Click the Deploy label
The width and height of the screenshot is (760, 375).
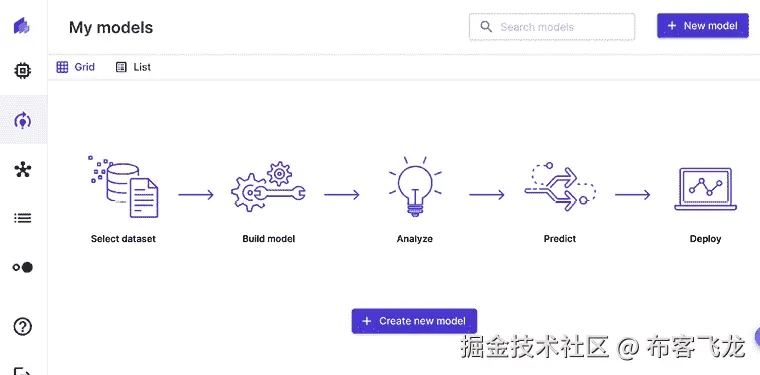pos(705,239)
